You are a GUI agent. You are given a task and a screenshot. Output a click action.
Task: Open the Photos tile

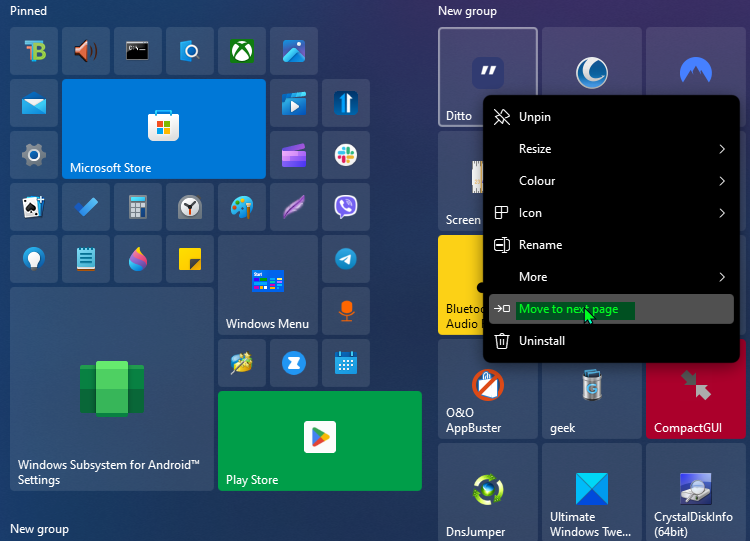[x=294, y=51]
